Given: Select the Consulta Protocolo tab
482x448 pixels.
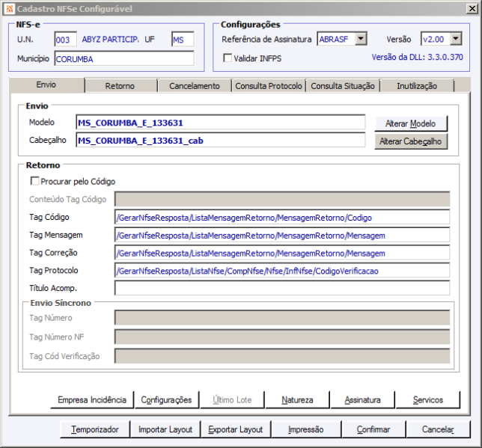Looking at the screenshot, I should click(269, 86).
